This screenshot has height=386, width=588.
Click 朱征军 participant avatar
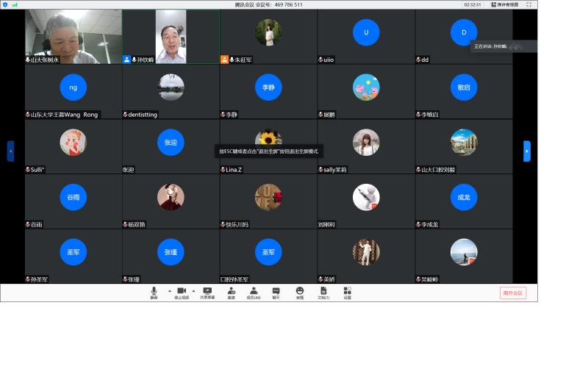[x=268, y=32]
